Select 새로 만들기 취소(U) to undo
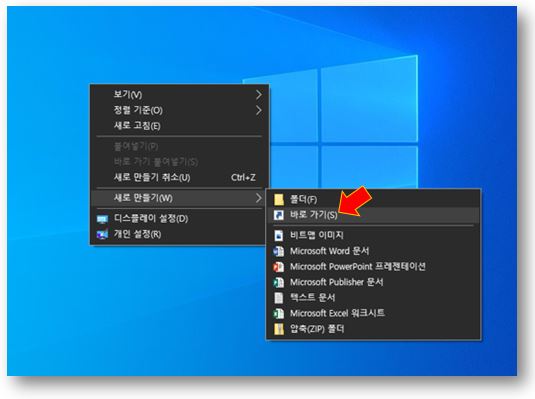 click(x=179, y=177)
